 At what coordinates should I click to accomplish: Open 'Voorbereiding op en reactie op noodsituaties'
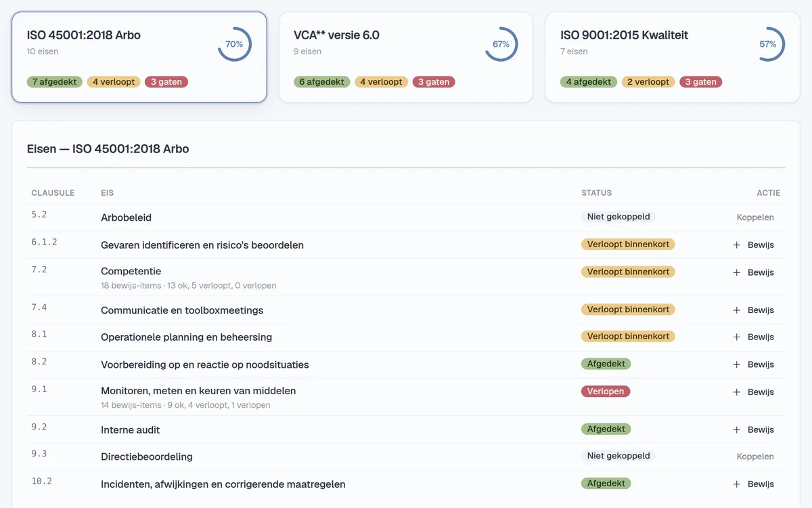coord(205,364)
